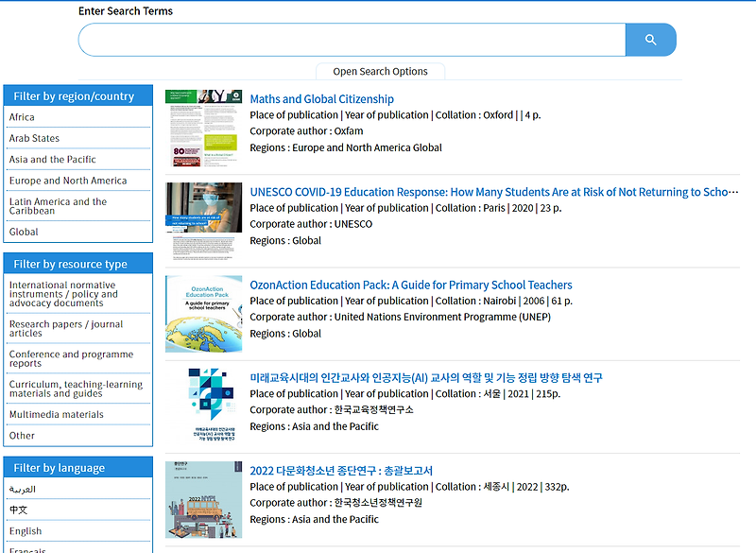Click 'Corporate author : Oxfam' text
This screenshot has width=756, height=553.
(306, 131)
